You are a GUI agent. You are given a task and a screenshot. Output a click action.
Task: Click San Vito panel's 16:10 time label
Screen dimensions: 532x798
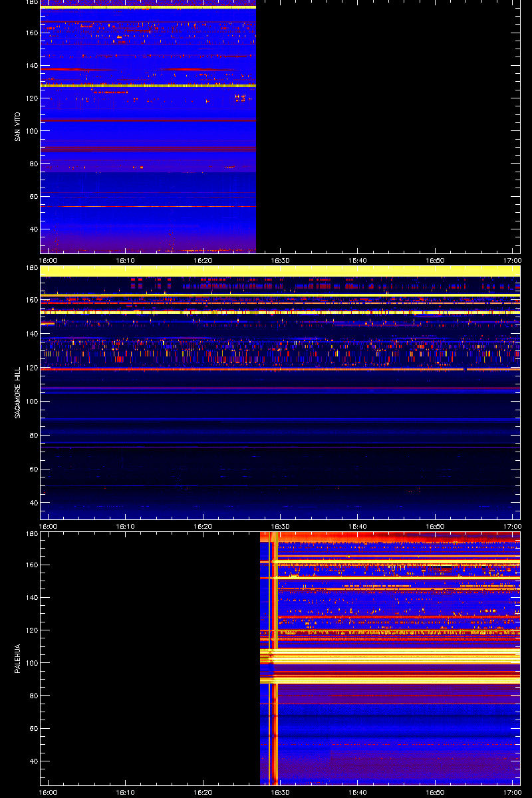[x=126, y=261]
